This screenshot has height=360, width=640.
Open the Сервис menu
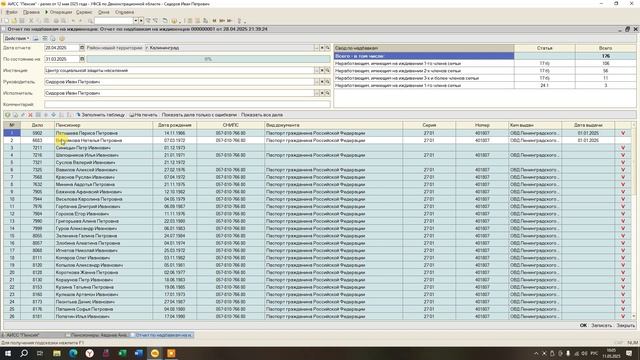(x=84, y=12)
